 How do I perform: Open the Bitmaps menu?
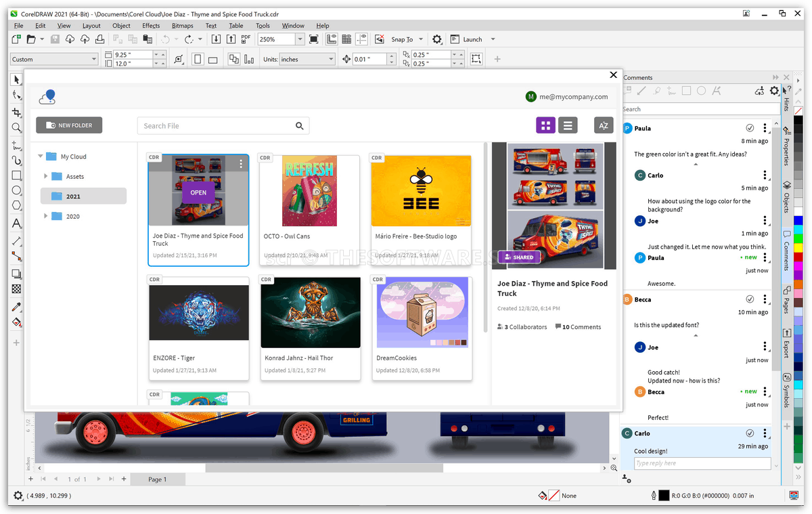pyautogui.click(x=183, y=26)
